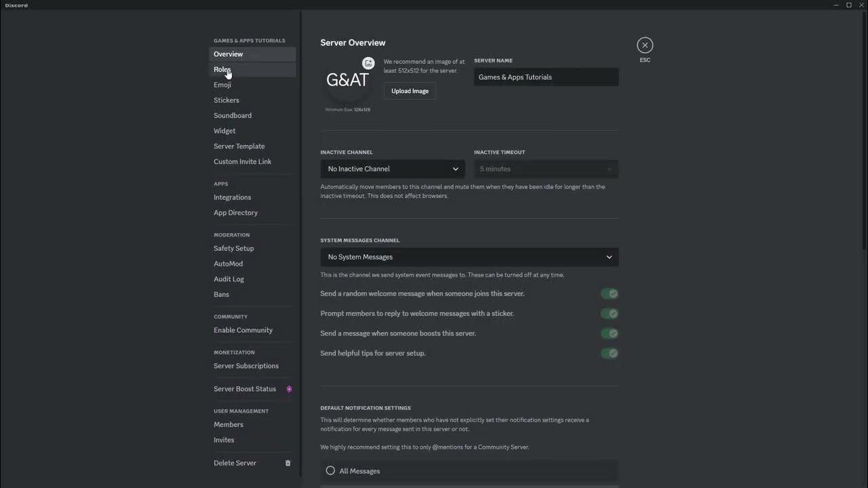The width and height of the screenshot is (868, 488).
Task: Toggle random welcome message switch off
Action: pyautogui.click(x=609, y=293)
